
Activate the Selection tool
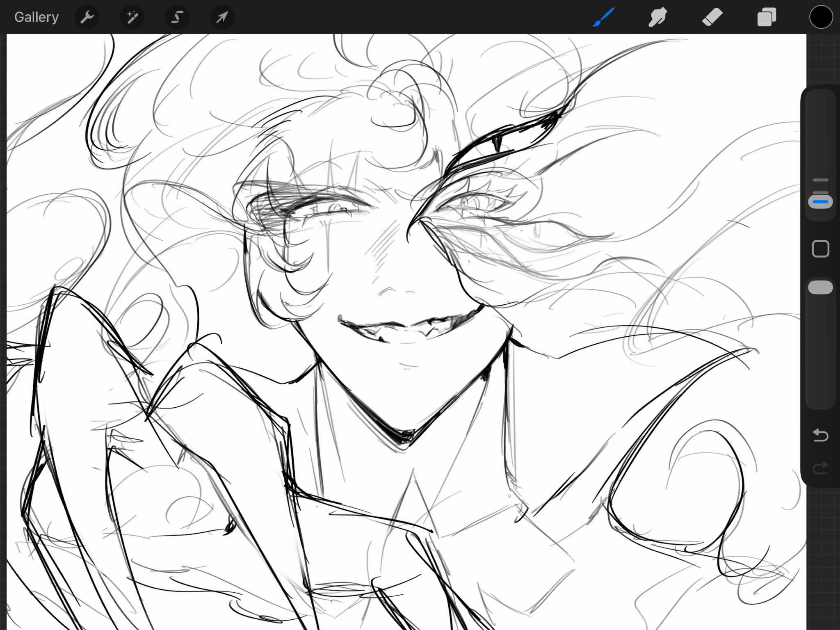point(177,17)
